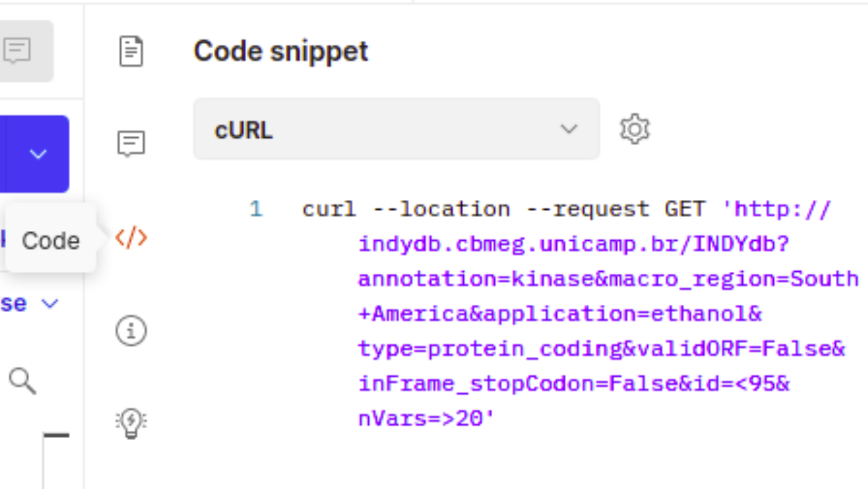Expand the chevron next to 'se' label
This screenshot has width=868, height=489.
click(50, 303)
